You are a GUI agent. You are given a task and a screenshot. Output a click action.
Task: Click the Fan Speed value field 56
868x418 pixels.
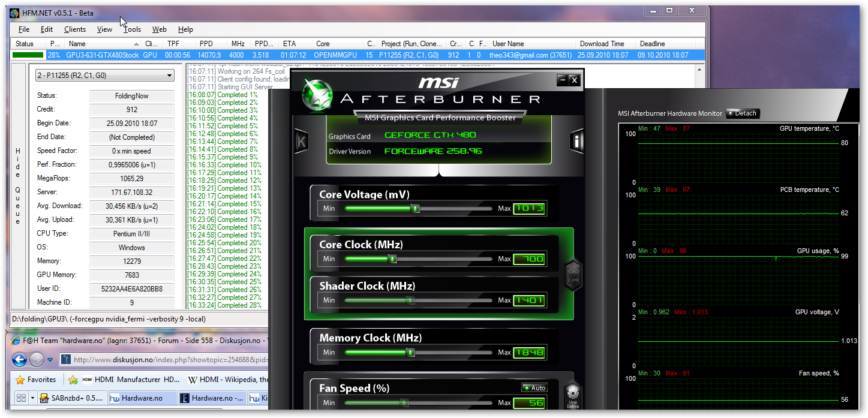tap(529, 403)
